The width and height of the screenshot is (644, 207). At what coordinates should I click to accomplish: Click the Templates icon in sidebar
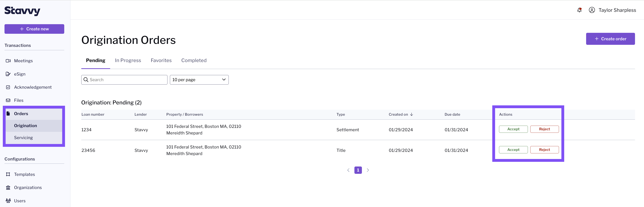(x=8, y=174)
